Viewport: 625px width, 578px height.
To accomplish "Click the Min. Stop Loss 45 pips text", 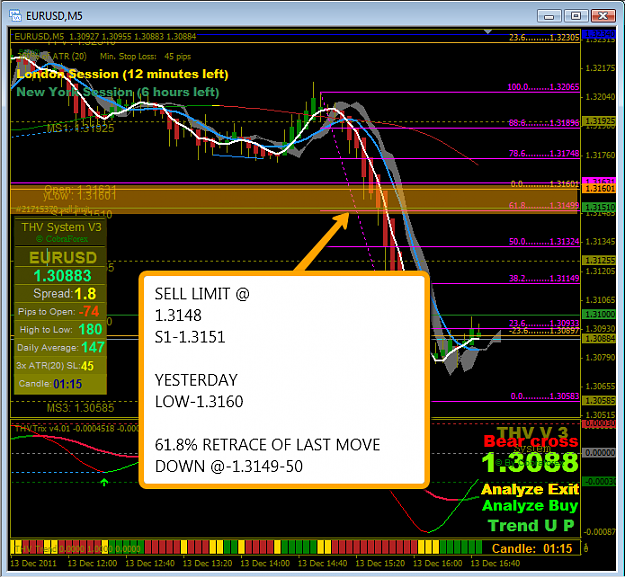I will point(145,56).
